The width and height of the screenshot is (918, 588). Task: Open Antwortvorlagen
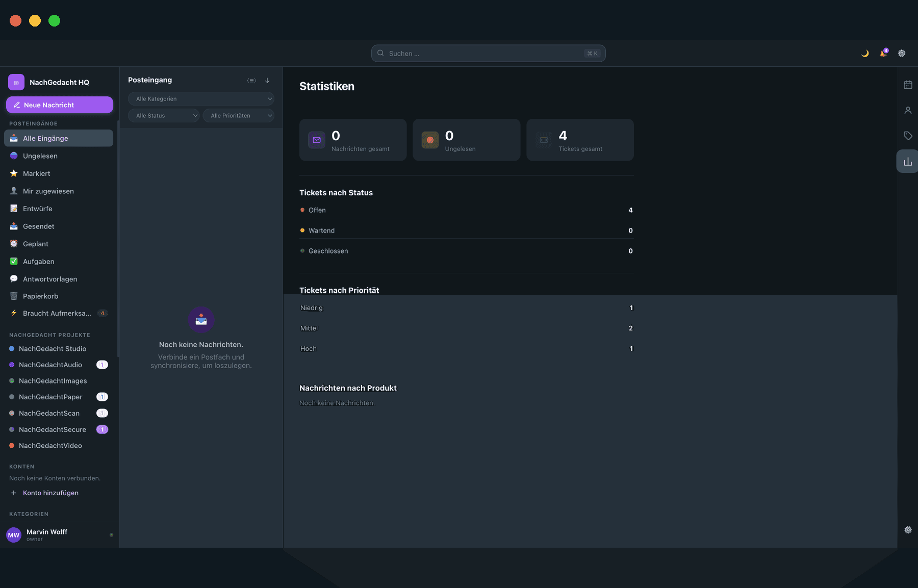59,279
